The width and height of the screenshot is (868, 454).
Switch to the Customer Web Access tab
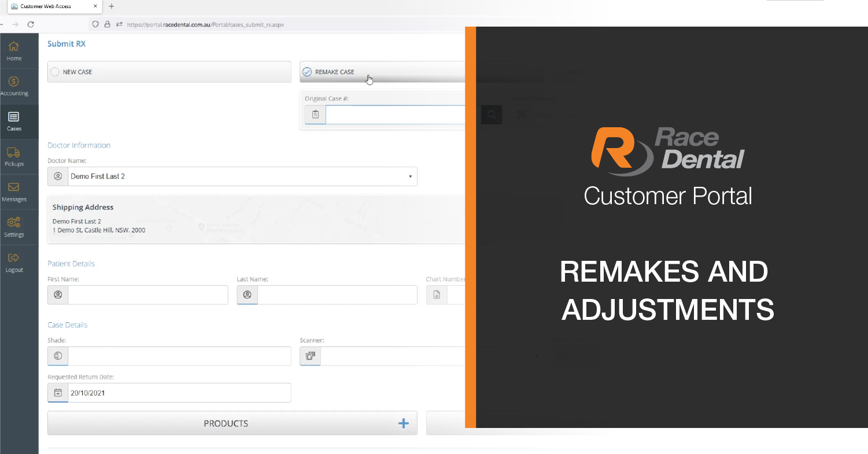(x=53, y=6)
